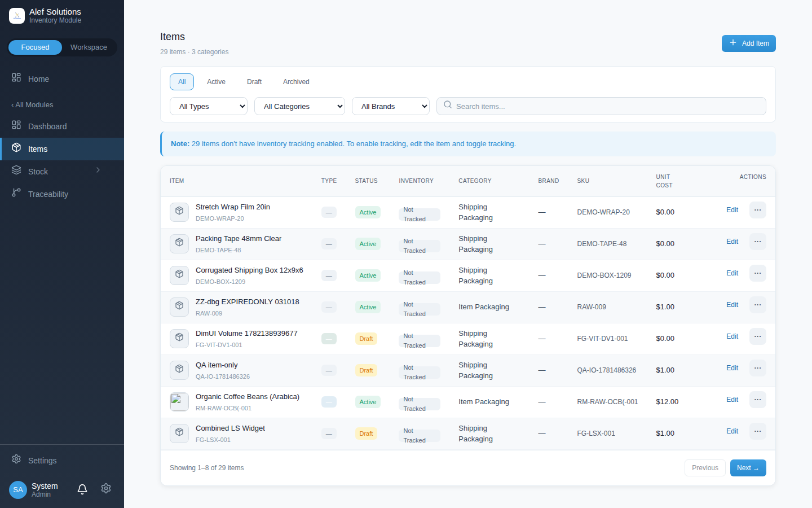Open more actions for Organic Coffee Beans
The image size is (812, 508).
758,400
